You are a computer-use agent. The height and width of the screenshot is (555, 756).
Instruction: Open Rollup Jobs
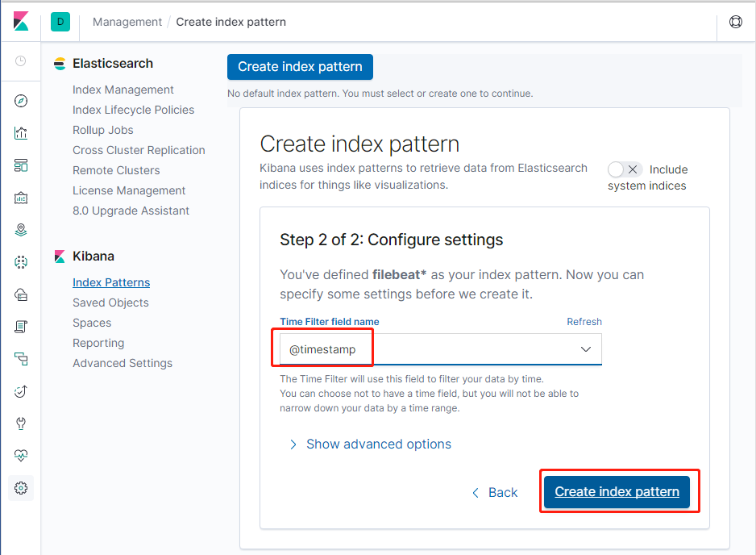tap(102, 131)
